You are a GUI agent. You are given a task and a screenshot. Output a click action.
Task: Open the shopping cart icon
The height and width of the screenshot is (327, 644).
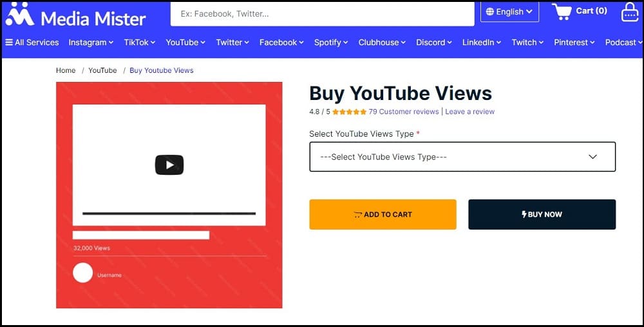point(562,12)
